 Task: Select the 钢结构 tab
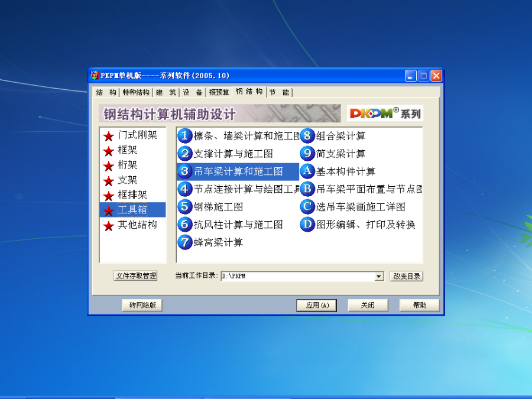pos(249,91)
